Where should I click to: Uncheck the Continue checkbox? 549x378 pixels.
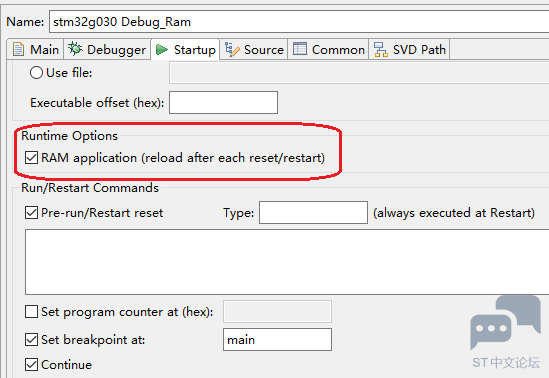click(x=32, y=365)
